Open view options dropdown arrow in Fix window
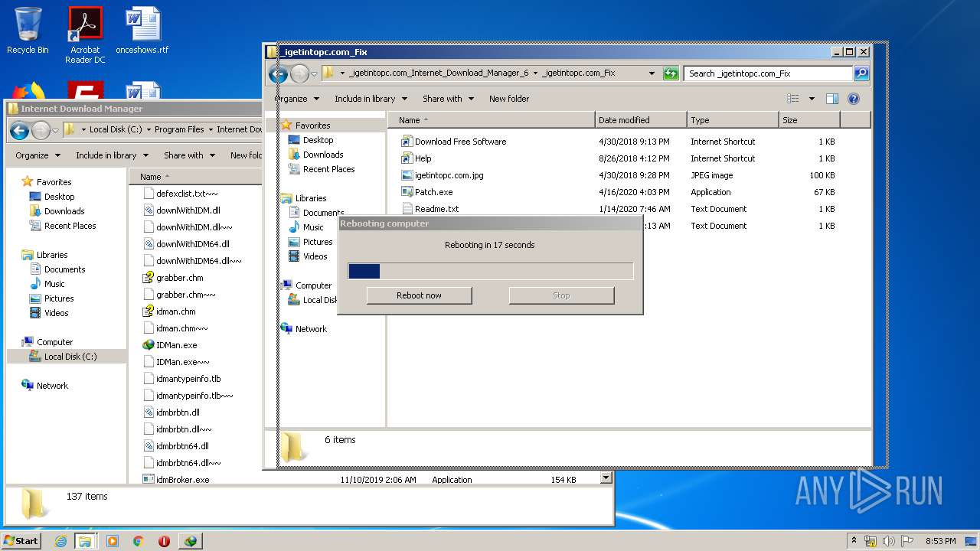The image size is (980, 551). pos(812,99)
